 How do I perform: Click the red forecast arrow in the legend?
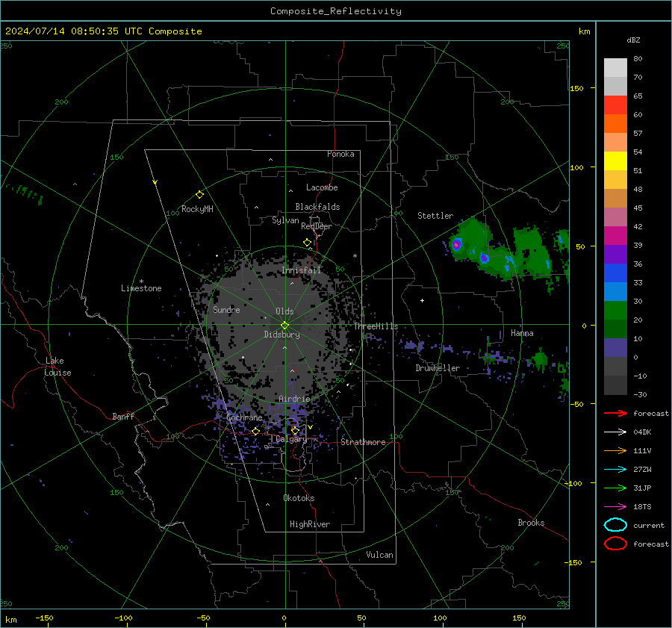tap(615, 413)
